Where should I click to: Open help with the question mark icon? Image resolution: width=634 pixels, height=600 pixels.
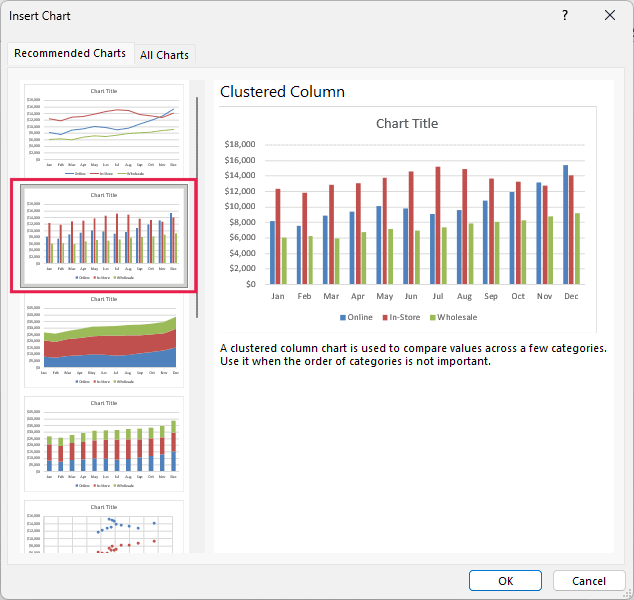[565, 16]
